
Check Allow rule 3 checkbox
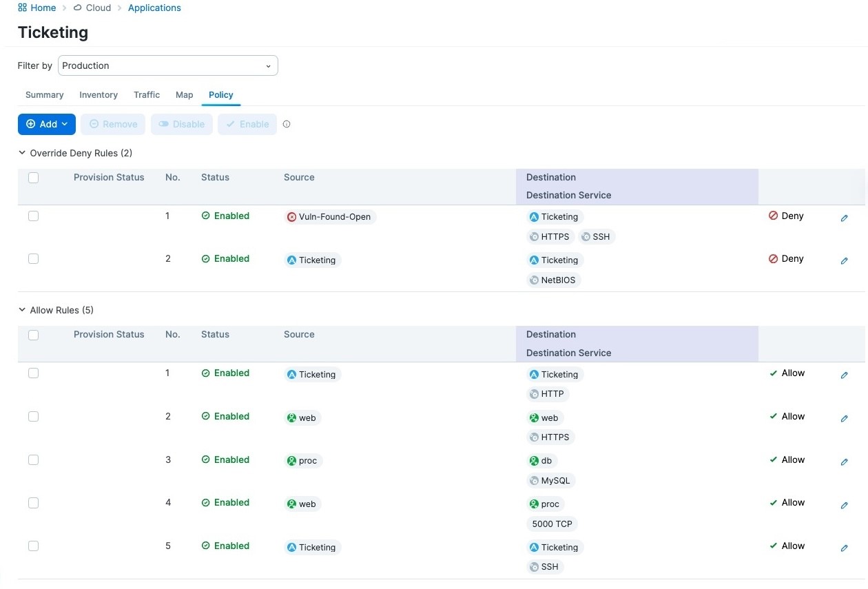(33, 460)
